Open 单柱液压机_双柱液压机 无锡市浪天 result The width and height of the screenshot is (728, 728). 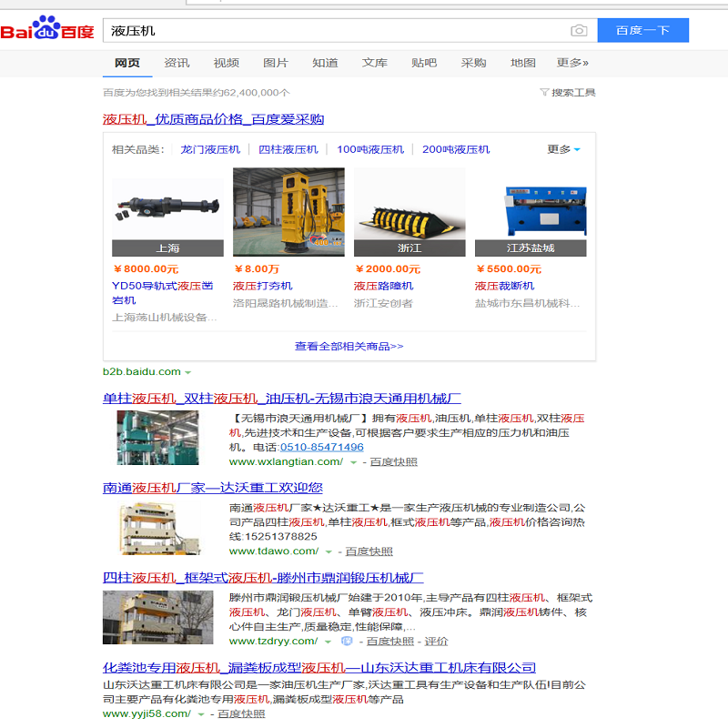click(x=282, y=399)
